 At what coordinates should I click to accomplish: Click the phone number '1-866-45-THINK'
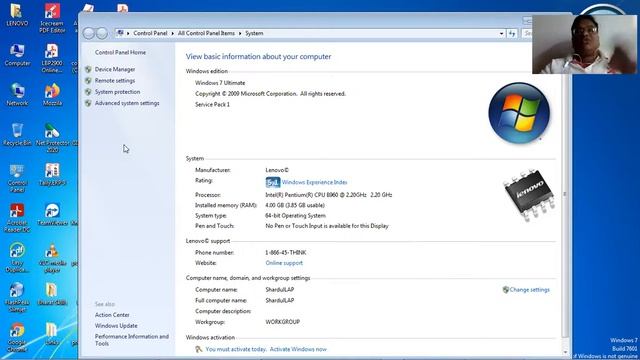[x=286, y=253]
